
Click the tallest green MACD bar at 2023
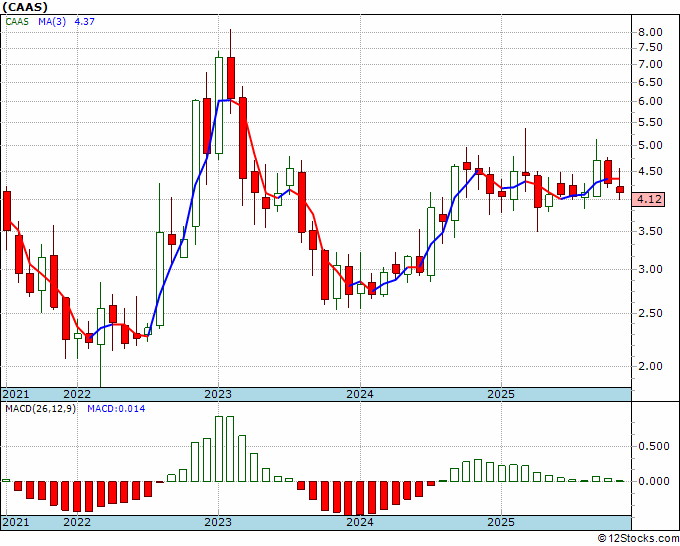pos(219,449)
